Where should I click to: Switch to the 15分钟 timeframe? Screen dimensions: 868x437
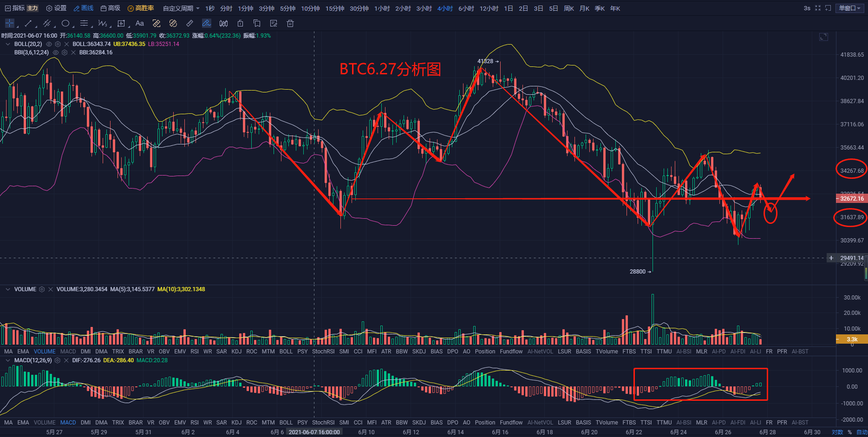coord(335,8)
